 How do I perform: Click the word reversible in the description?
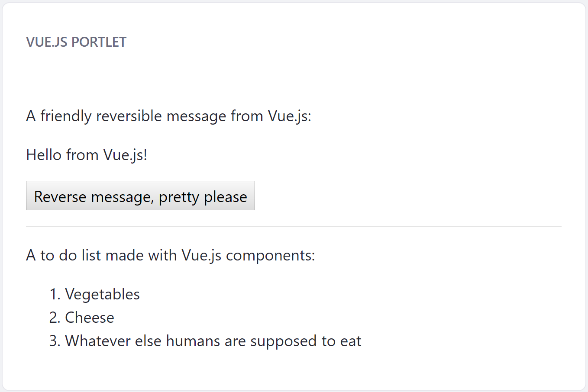129,116
